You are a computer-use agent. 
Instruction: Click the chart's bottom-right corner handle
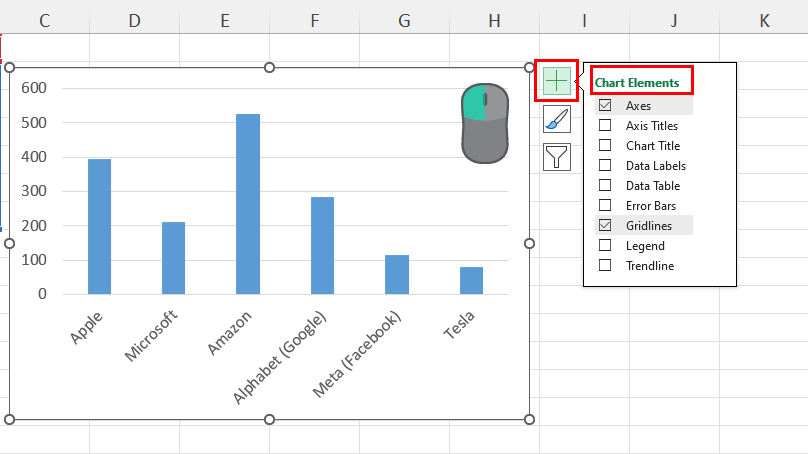click(529, 419)
